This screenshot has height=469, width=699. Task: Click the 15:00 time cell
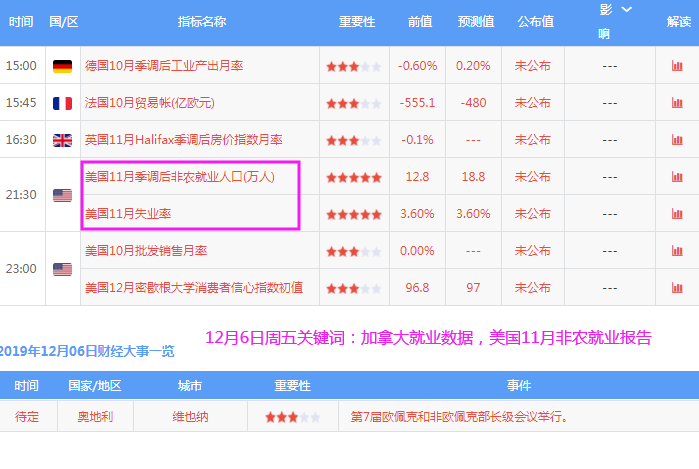tap(21, 66)
